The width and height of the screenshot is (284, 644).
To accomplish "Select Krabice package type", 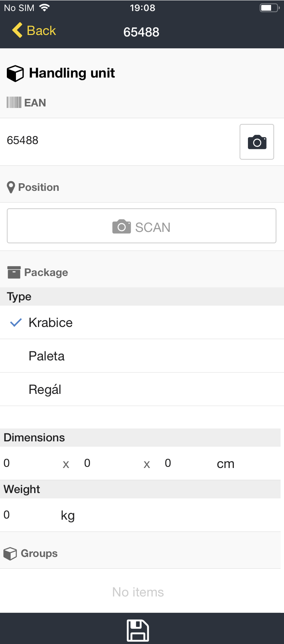I will click(50, 323).
